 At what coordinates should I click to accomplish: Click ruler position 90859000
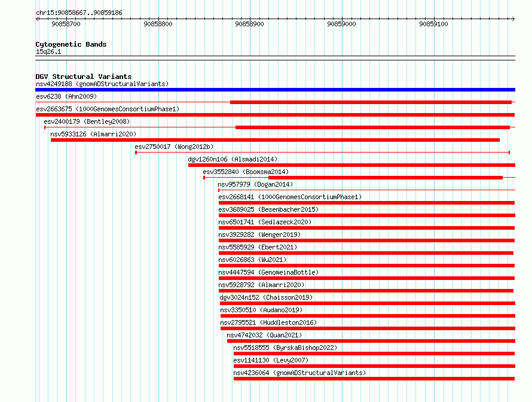[342, 24]
